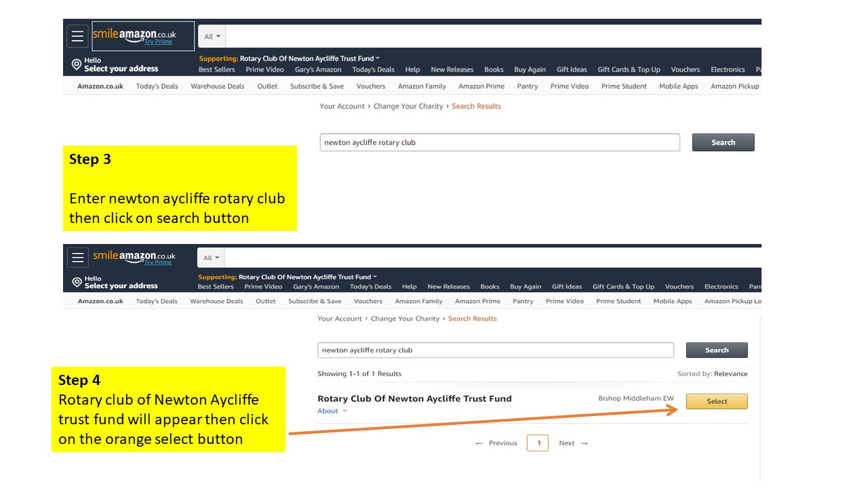Viewport: 868px width, 488px height.
Task: Click the orange Select button
Action: tap(717, 401)
